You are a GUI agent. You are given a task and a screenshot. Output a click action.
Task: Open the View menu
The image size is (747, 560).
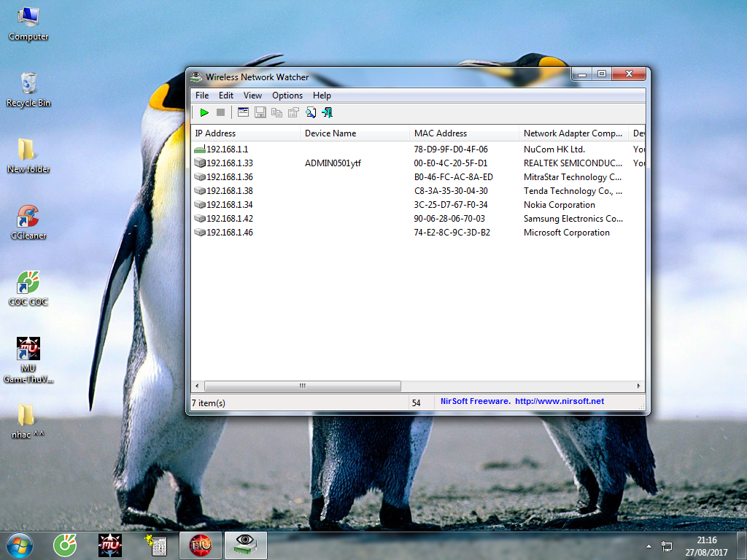click(252, 96)
